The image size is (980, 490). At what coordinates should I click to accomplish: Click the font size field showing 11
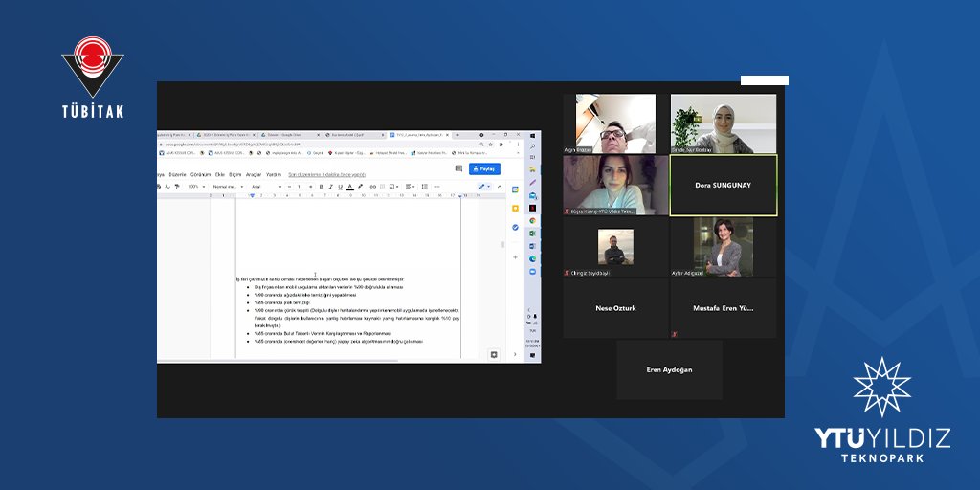pos(300,187)
